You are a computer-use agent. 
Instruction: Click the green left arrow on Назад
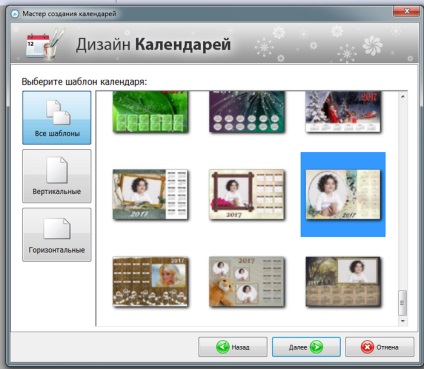pos(222,347)
